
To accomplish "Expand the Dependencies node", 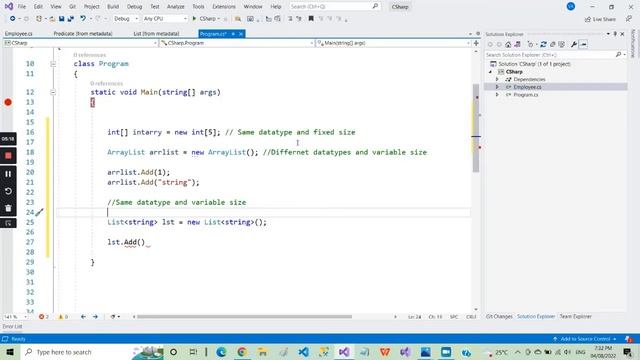I will [497, 79].
